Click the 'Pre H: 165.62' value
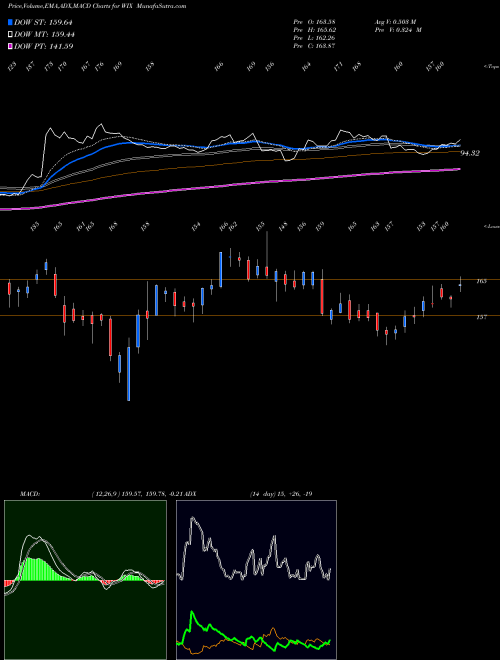The width and height of the screenshot is (500, 660). [314, 30]
